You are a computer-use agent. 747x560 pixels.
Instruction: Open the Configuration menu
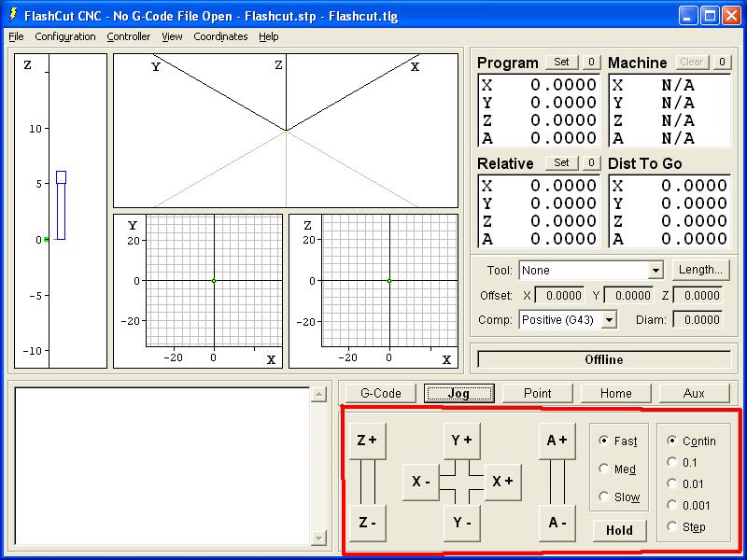[x=65, y=37]
